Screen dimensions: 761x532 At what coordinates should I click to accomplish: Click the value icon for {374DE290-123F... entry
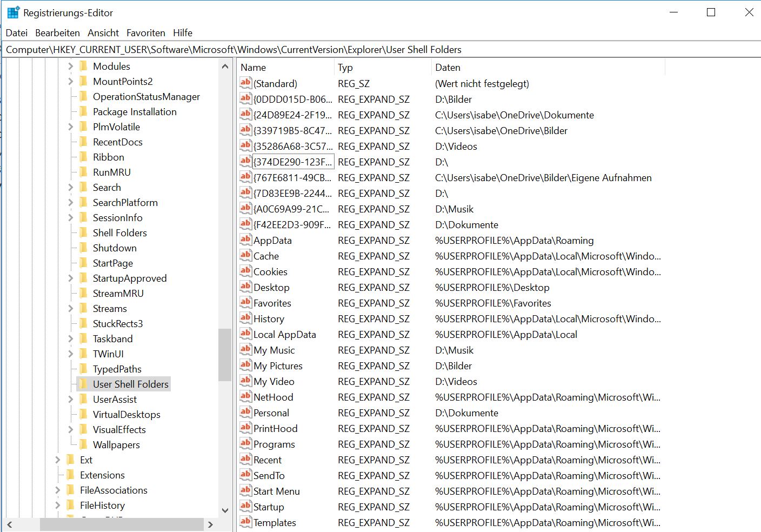tap(246, 162)
